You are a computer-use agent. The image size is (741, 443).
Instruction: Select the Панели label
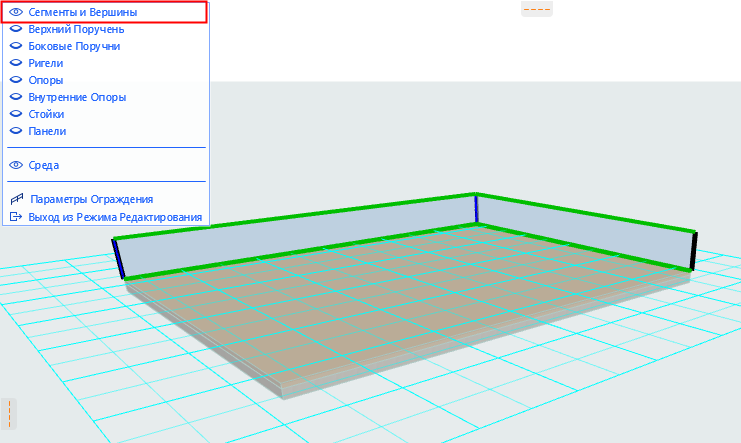click(47, 131)
